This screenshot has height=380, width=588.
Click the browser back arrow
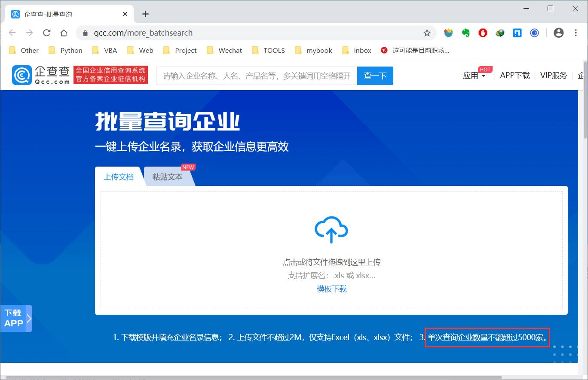point(12,33)
